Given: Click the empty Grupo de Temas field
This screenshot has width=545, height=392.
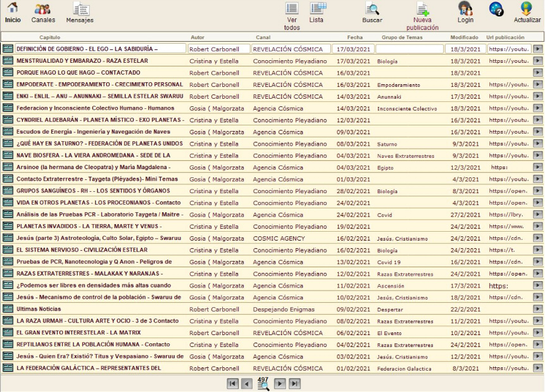Looking at the screenshot, I should click(410, 49).
